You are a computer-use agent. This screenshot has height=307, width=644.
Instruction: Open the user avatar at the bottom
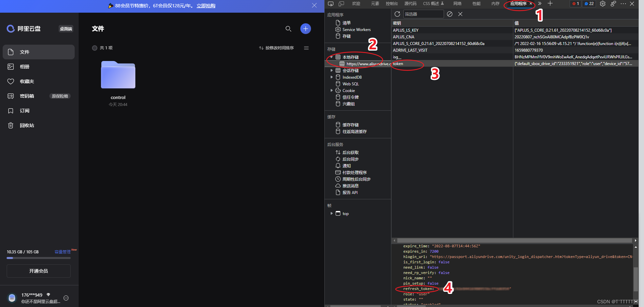coord(12,298)
